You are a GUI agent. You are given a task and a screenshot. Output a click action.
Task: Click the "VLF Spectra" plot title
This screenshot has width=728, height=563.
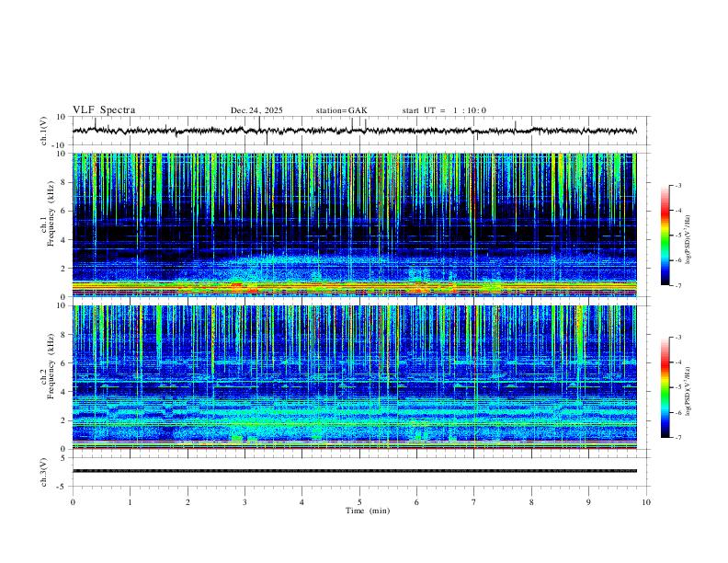pos(104,110)
